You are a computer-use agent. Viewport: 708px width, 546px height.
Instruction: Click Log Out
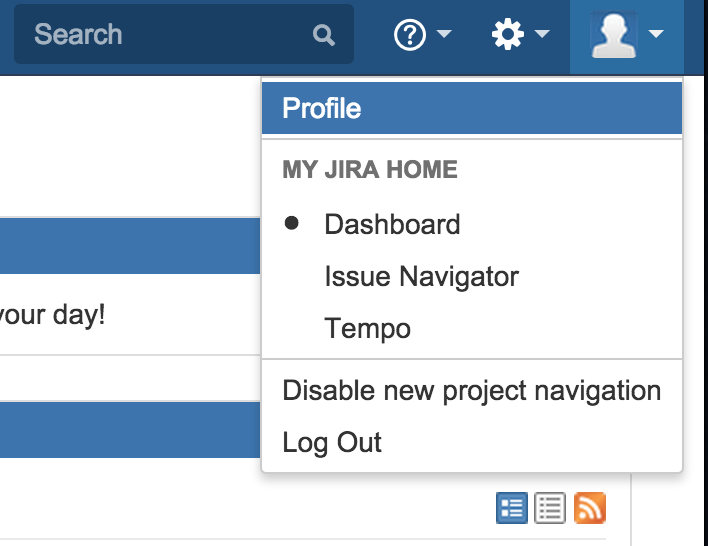click(x=332, y=442)
